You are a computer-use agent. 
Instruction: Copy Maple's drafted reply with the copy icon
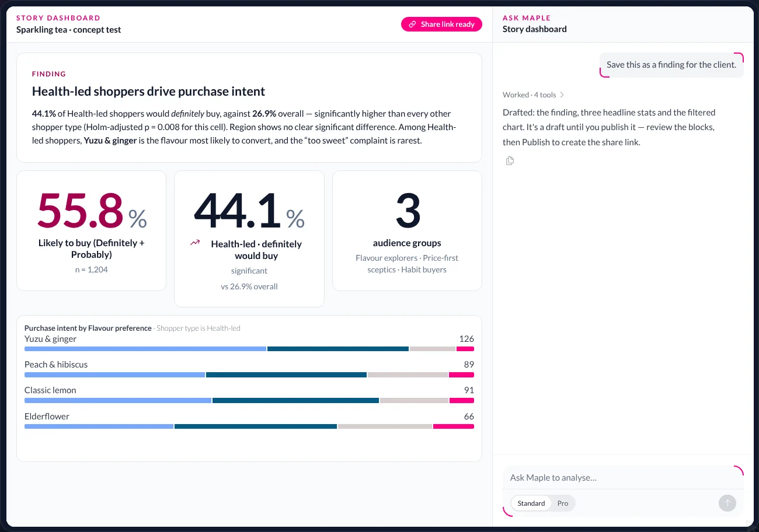tap(510, 161)
